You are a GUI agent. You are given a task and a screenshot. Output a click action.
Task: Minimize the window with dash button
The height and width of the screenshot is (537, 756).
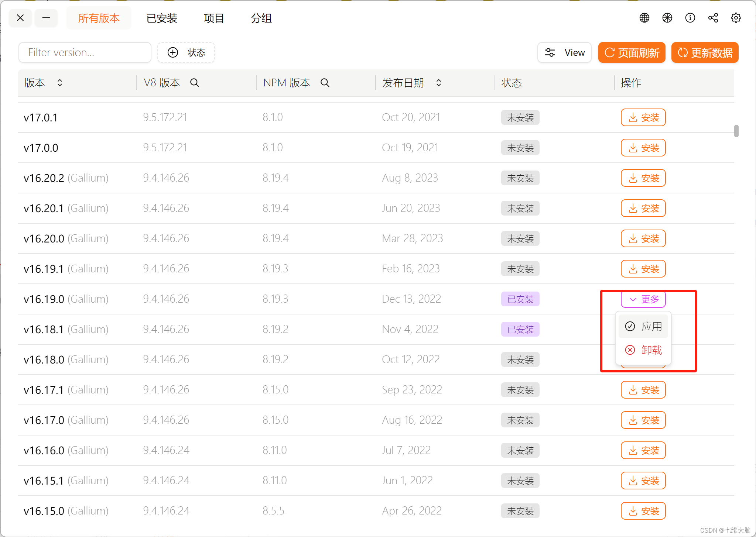(x=46, y=18)
